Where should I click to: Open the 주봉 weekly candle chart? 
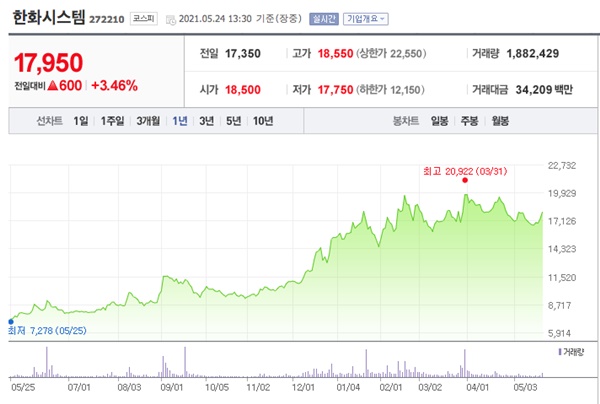point(470,121)
